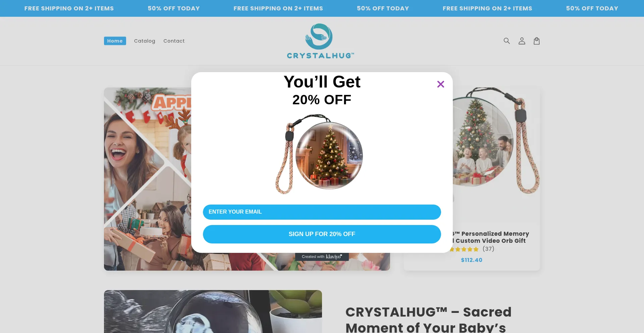Open the search magnifier icon

pos(506,41)
